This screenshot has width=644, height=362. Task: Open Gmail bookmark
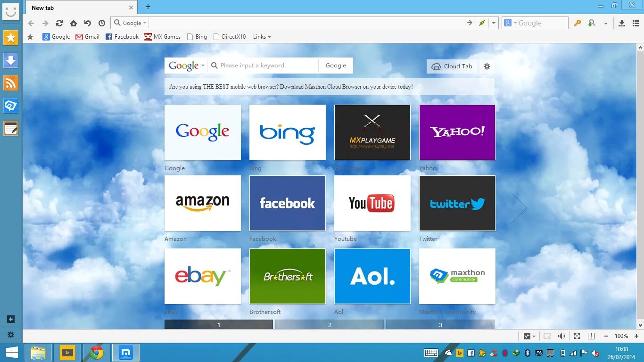[x=88, y=37]
